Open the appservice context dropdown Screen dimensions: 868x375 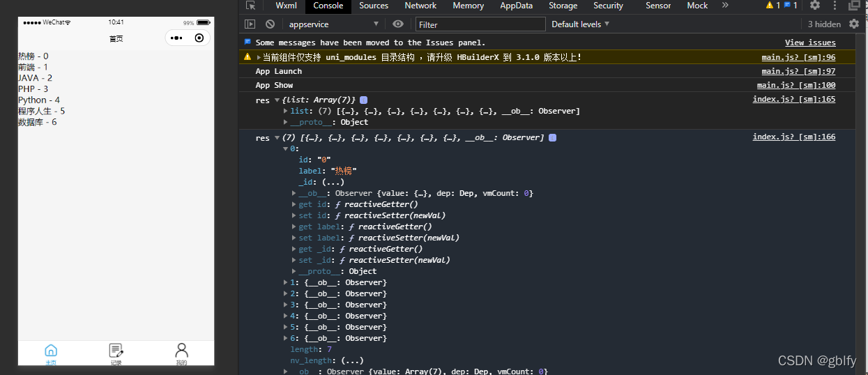click(333, 24)
